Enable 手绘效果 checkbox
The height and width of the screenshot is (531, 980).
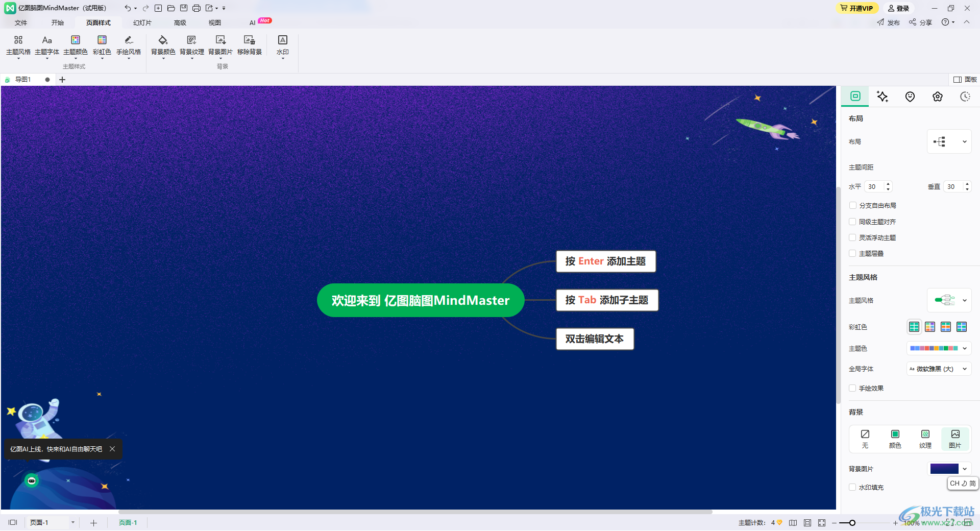click(852, 388)
